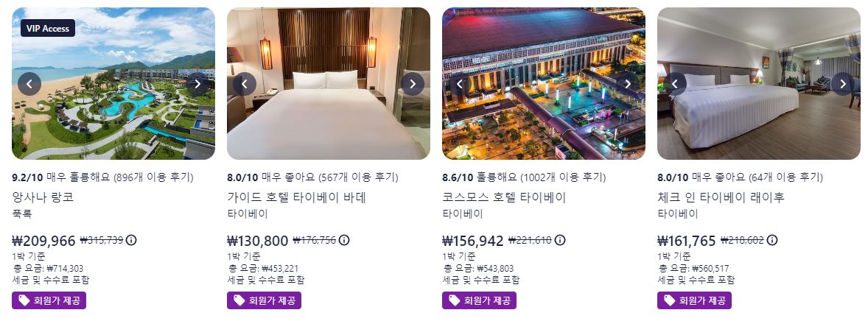Open 앙사나 랑코 hotel title
Image resolution: width=868 pixels, height=335 pixels.
point(43,197)
